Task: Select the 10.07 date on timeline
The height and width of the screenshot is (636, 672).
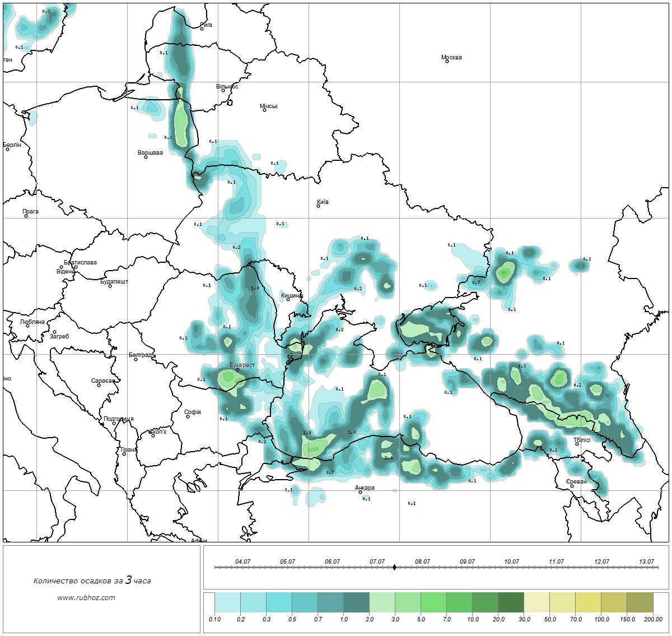Action: coord(511,561)
